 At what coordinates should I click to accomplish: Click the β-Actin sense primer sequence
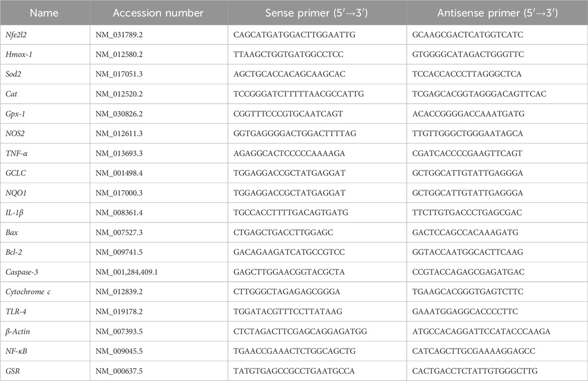290,332
